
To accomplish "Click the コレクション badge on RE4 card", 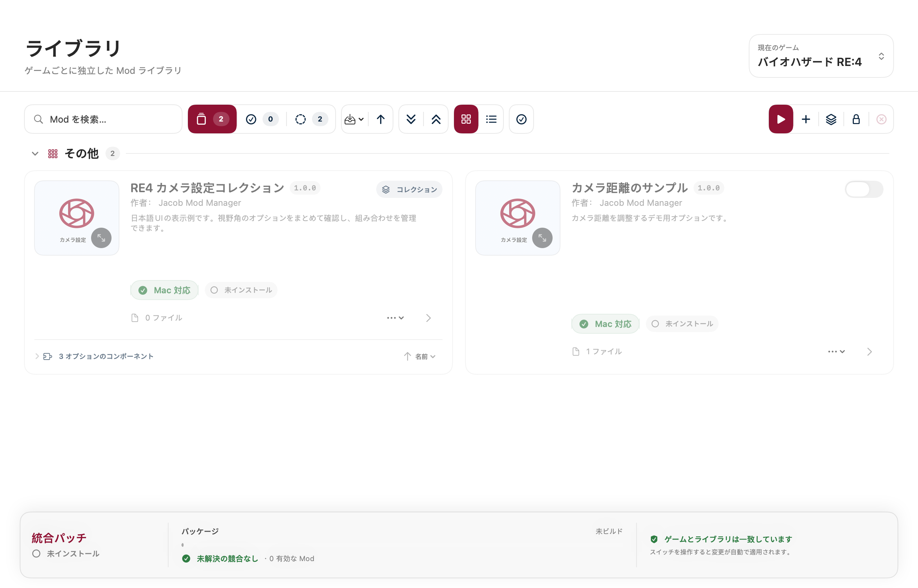I will point(410,189).
